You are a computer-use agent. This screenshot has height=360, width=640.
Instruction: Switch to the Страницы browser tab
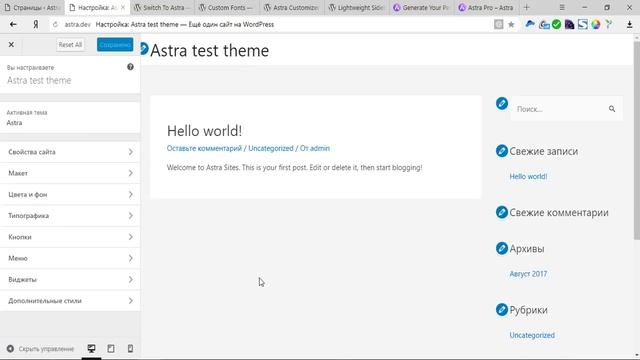(32, 7)
